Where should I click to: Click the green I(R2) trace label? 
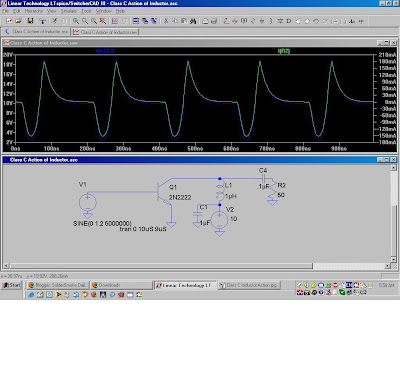click(284, 51)
